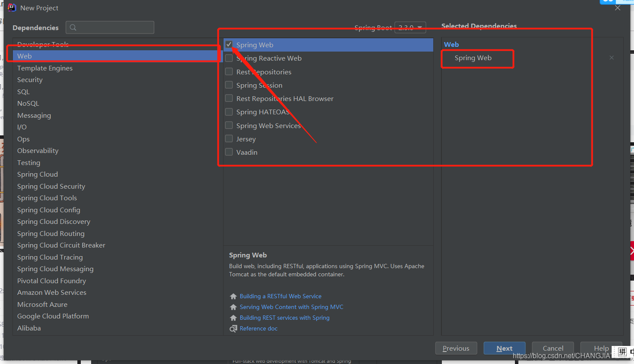
Task: Cancel the New Project wizard
Action: pos(553,348)
